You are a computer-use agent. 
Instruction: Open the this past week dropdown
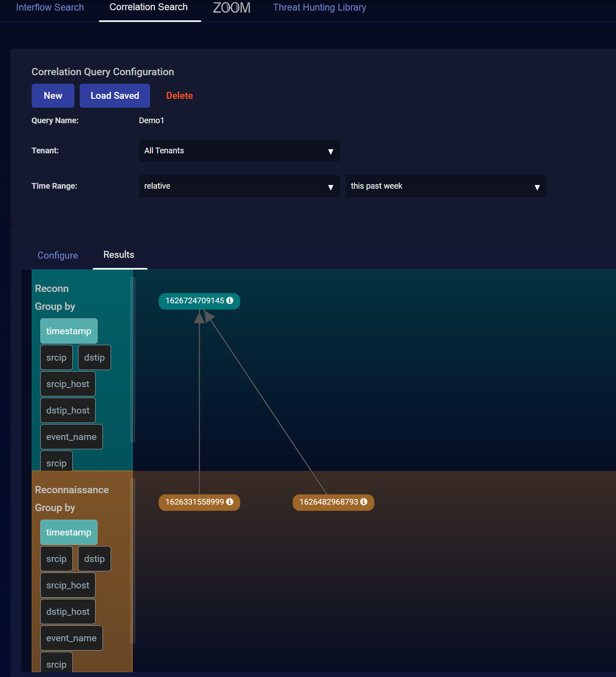[x=446, y=186]
